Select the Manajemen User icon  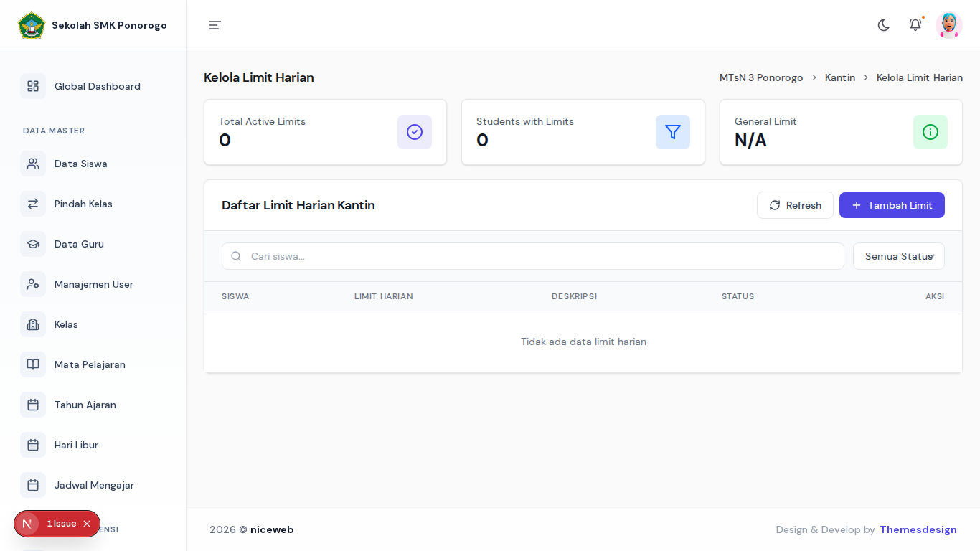tap(33, 284)
